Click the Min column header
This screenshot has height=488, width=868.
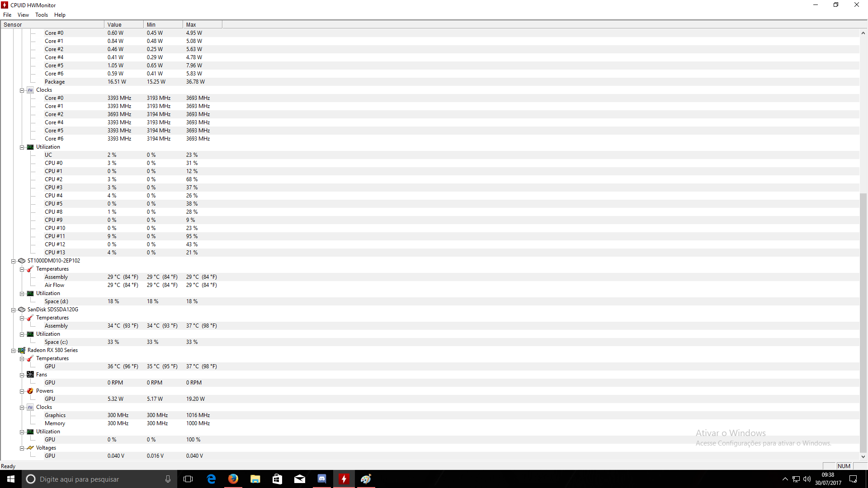coord(163,25)
